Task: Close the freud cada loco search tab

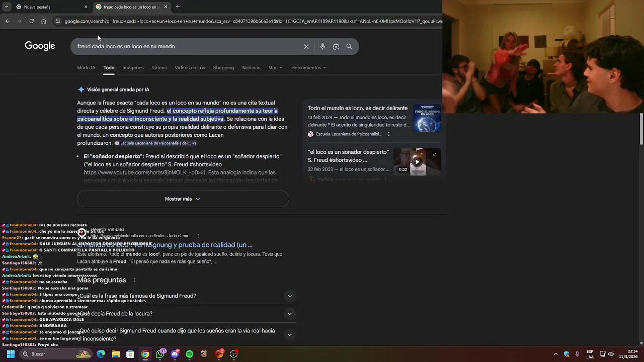Action: pyautogui.click(x=166, y=7)
